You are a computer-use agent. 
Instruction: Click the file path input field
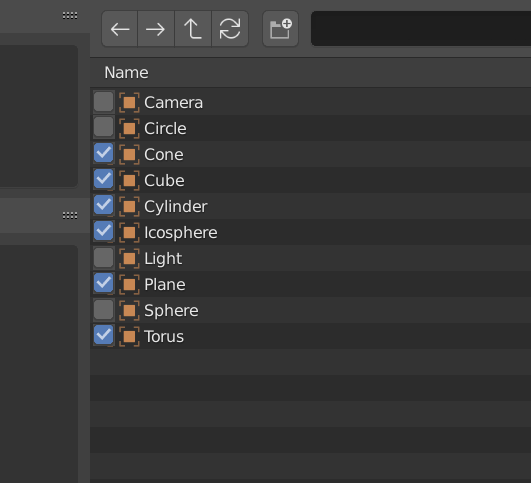click(x=421, y=28)
